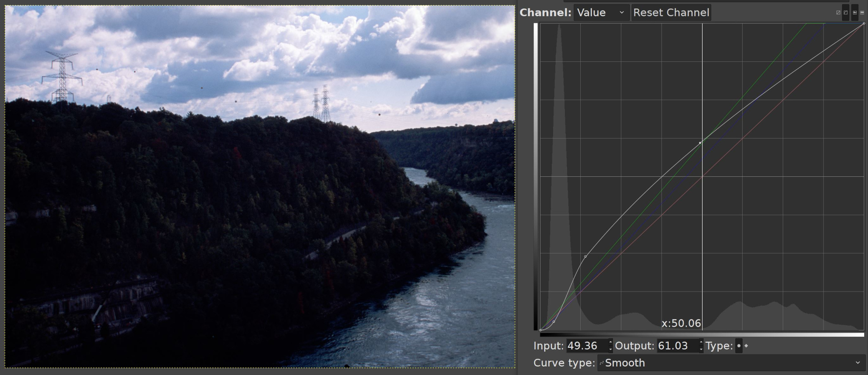Switch curves to perceptual space mode
The width and height of the screenshot is (868, 375).
point(846,13)
